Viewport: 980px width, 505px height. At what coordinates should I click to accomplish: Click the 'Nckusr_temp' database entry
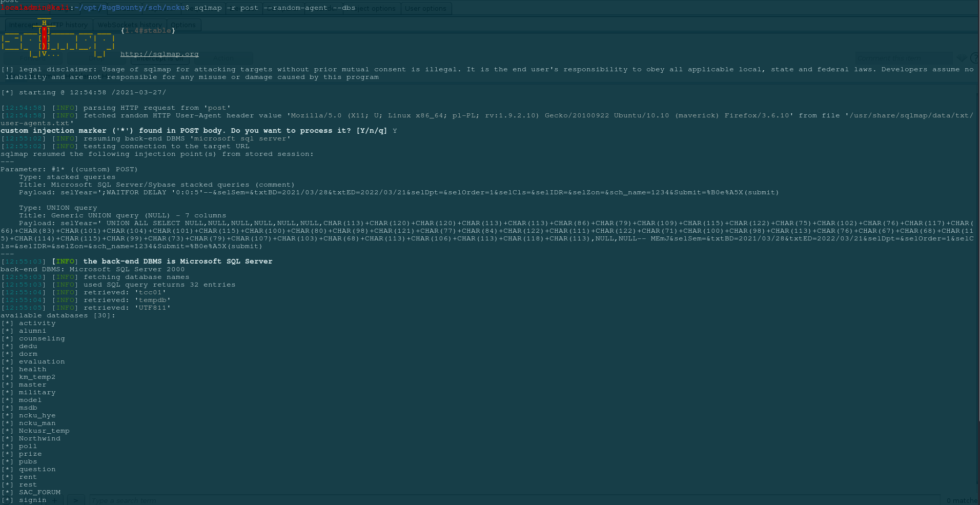tap(44, 431)
